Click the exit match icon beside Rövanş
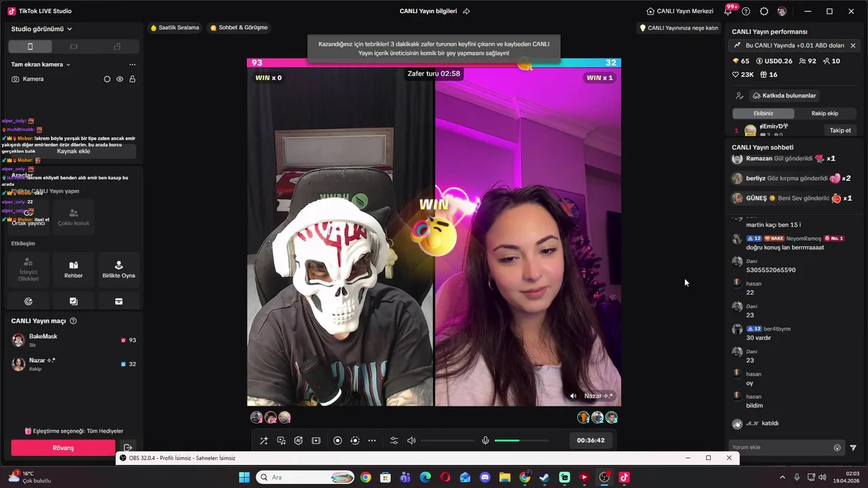Screen dimensions: 868x488 click(x=127, y=448)
